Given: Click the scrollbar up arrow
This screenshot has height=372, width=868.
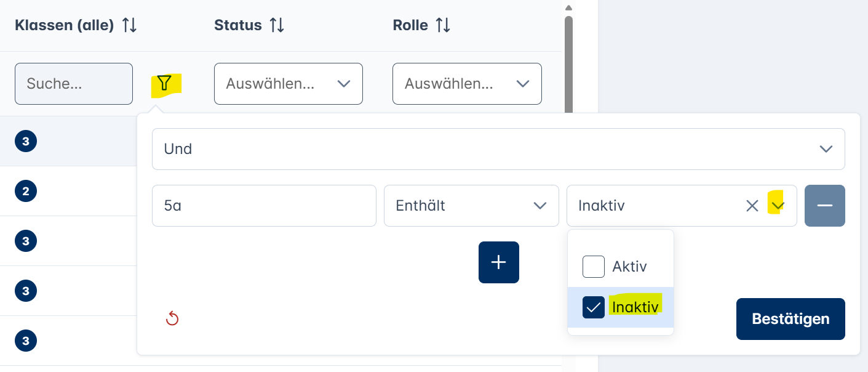Looking at the screenshot, I should click(568, 8).
